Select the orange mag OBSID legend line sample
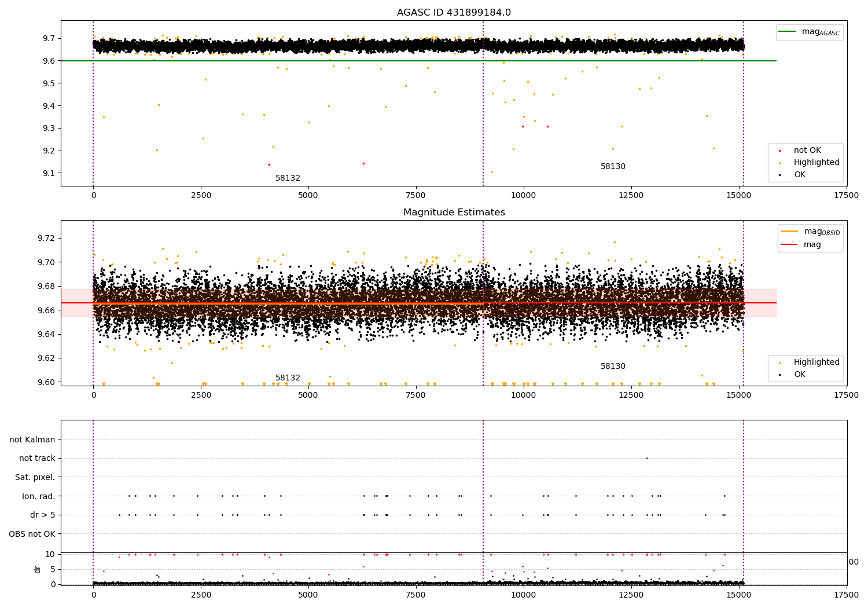The width and height of the screenshot is (868, 608). (x=789, y=232)
